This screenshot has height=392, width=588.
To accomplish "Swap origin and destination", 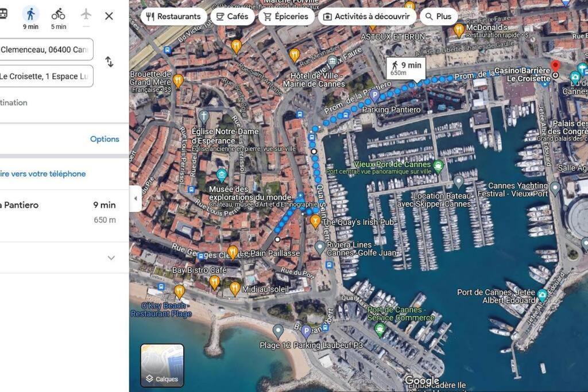I will pos(109,61).
